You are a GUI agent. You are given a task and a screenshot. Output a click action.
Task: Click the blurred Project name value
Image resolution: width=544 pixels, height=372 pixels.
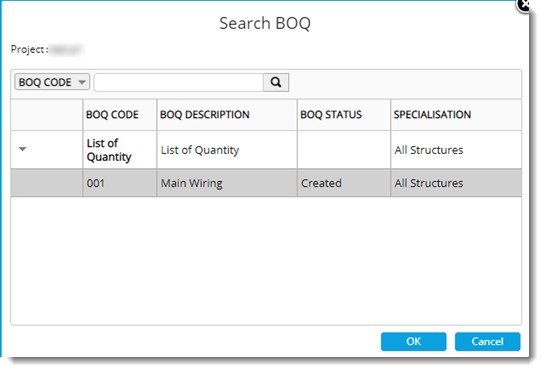(66, 50)
